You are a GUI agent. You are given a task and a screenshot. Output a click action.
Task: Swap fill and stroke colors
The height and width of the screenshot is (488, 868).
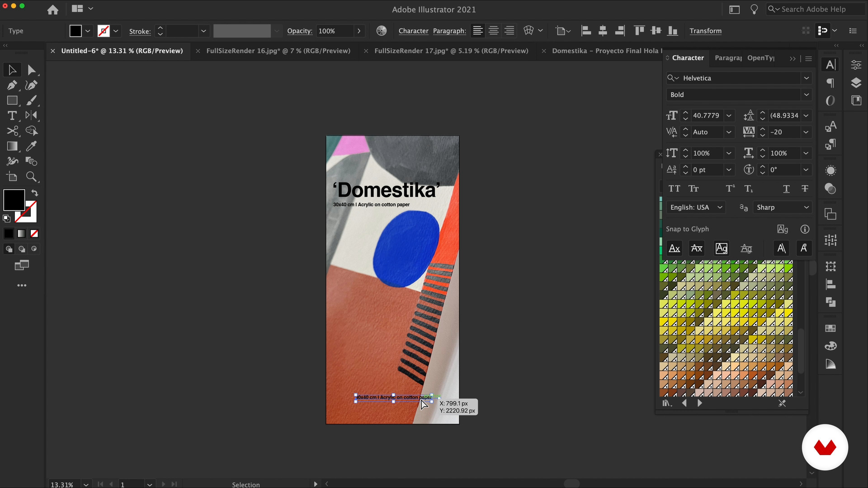(35, 193)
